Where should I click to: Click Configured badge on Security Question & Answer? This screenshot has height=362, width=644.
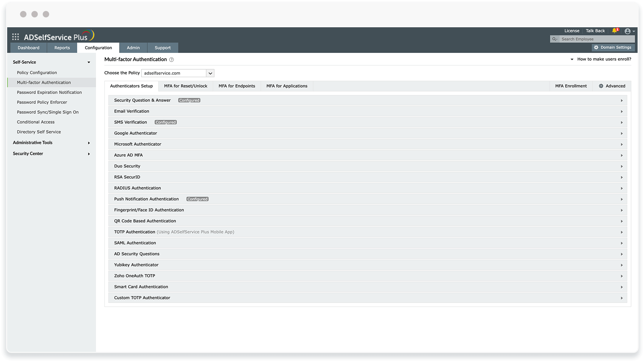(x=189, y=100)
